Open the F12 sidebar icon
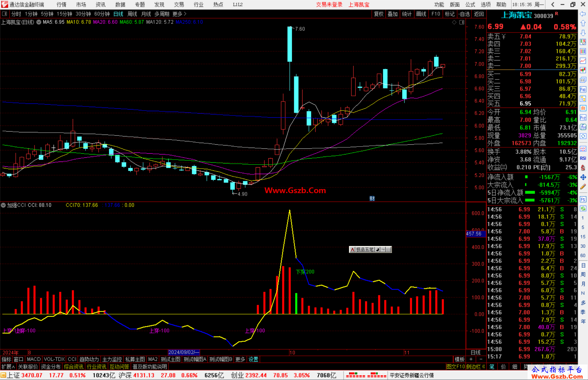The width and height of the screenshot is (588, 380). (583, 118)
